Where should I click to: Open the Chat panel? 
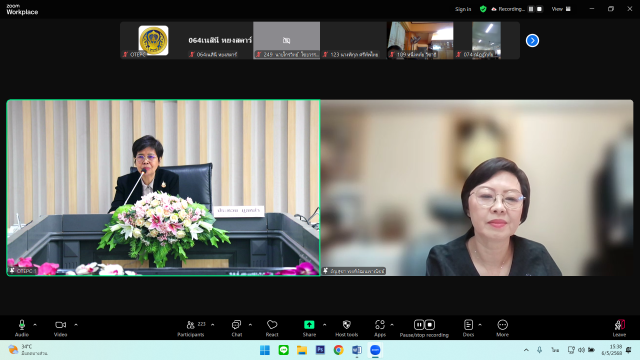(237, 328)
